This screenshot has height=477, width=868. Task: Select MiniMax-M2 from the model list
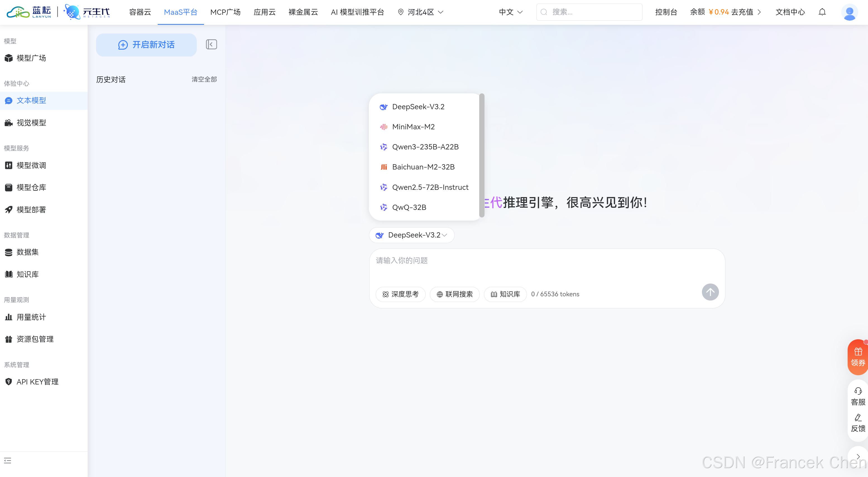point(414,127)
